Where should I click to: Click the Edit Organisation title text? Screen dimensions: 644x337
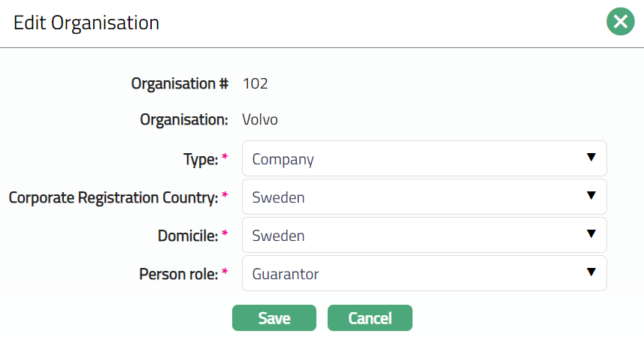[86, 23]
